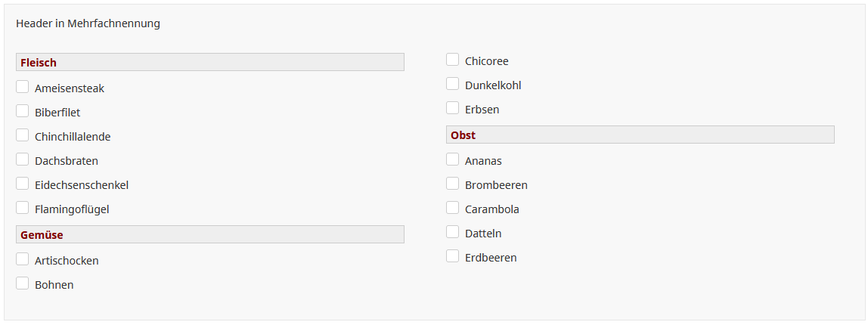Select the Carambola checkbox
Viewport: 868px width, 325px height.
[x=453, y=208]
